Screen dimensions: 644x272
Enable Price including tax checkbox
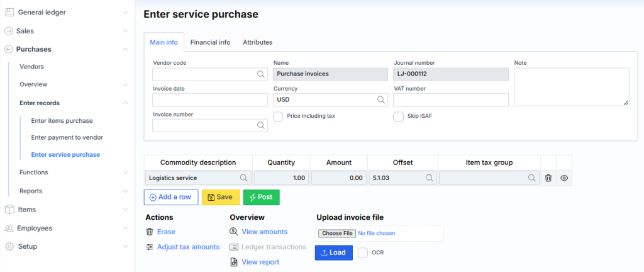click(278, 116)
